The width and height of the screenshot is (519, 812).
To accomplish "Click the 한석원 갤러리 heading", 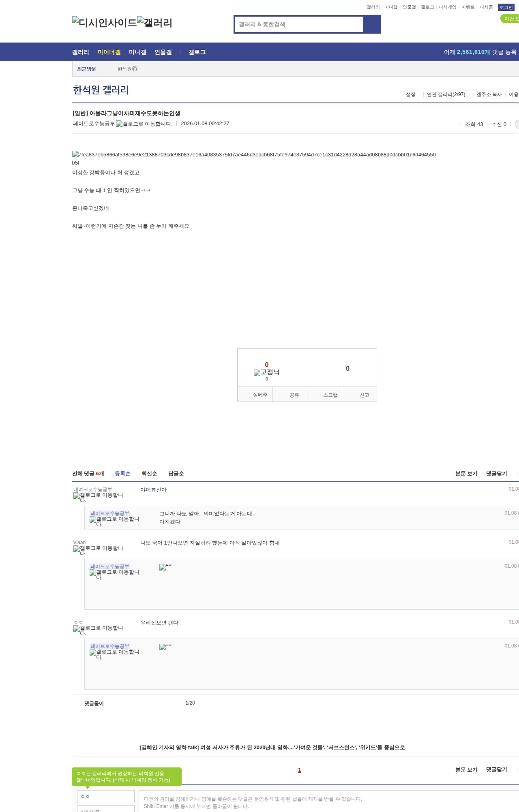I will point(101,90).
